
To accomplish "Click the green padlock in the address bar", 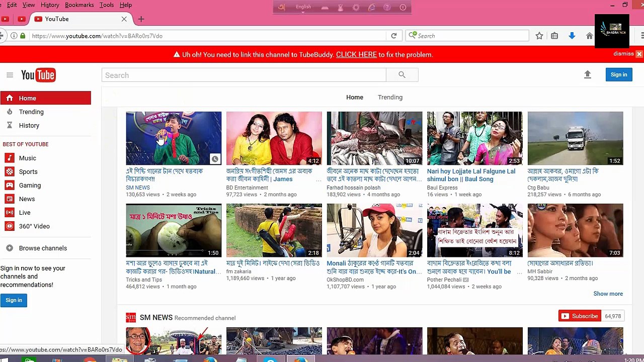I will point(23,36).
